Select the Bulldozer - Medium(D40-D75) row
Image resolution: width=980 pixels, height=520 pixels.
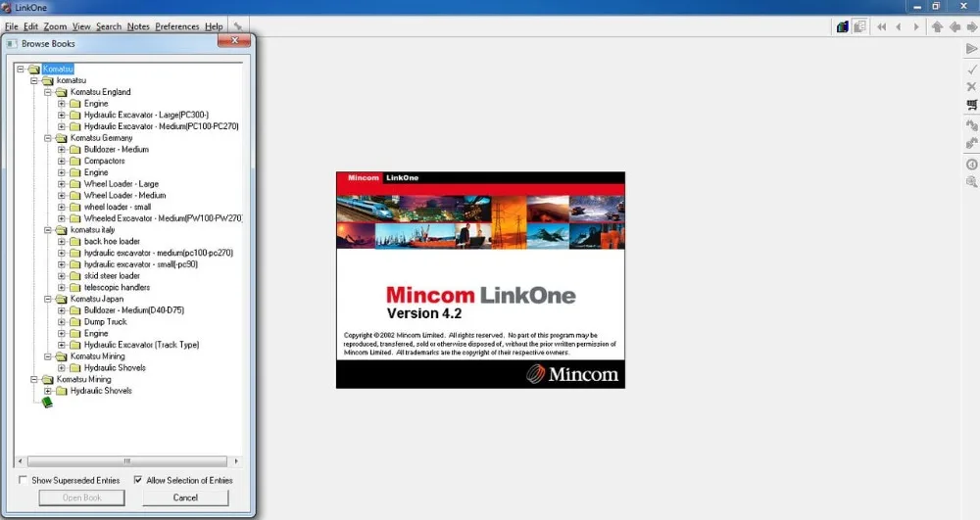tap(134, 310)
